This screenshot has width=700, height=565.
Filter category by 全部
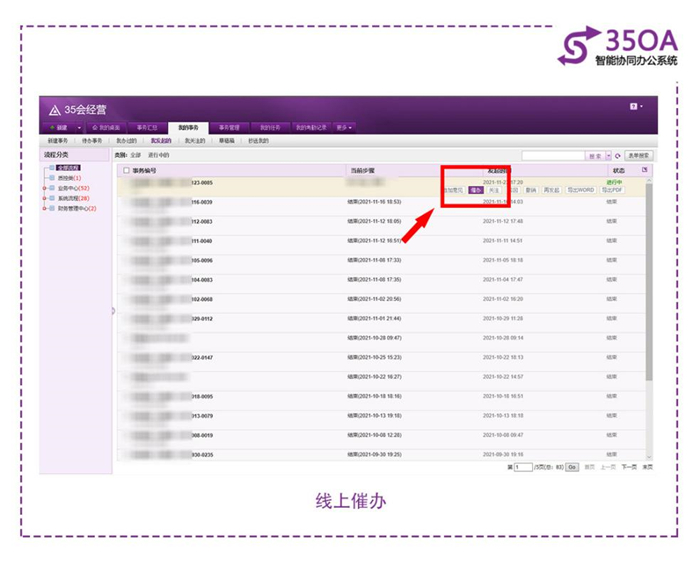click(136, 155)
